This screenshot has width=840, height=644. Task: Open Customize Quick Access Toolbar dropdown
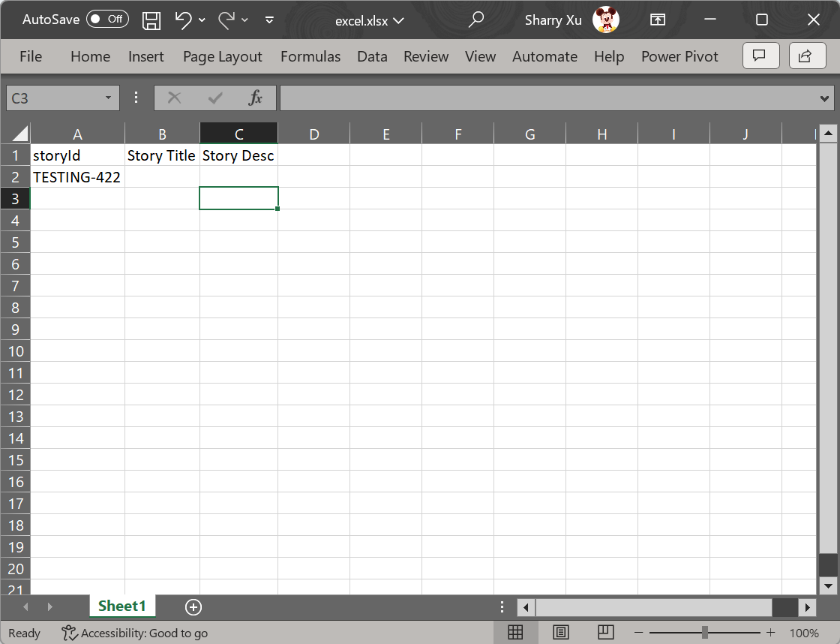click(x=269, y=20)
